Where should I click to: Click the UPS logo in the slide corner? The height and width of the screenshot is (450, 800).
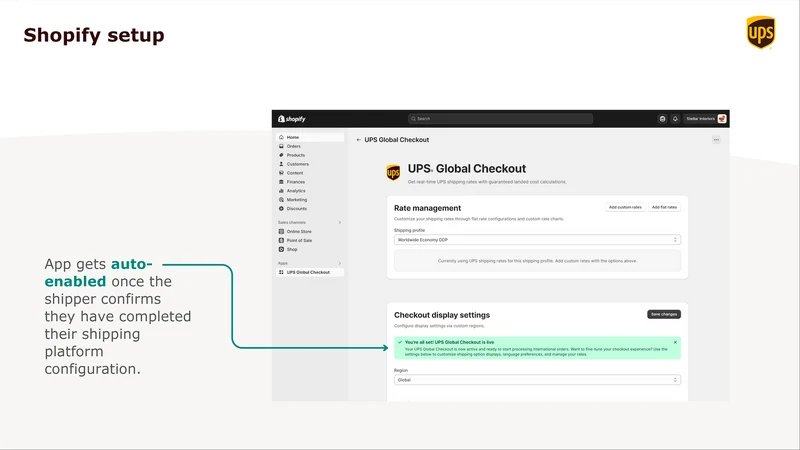[761, 32]
